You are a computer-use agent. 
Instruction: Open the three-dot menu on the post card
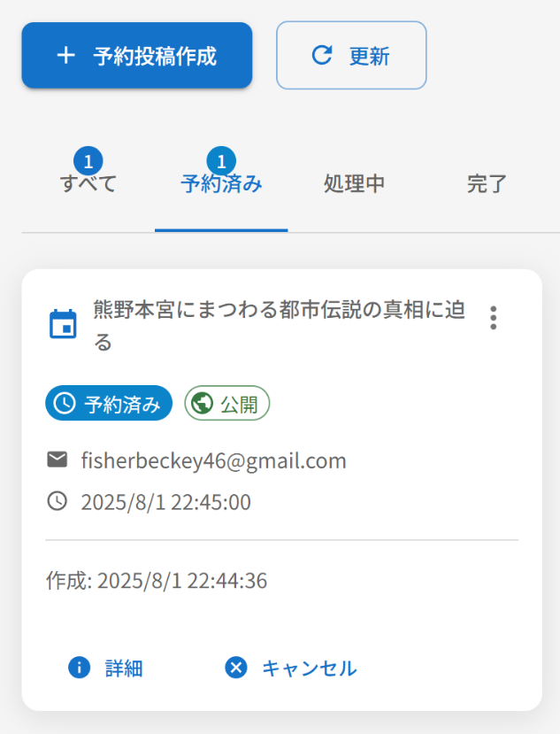coord(493,318)
